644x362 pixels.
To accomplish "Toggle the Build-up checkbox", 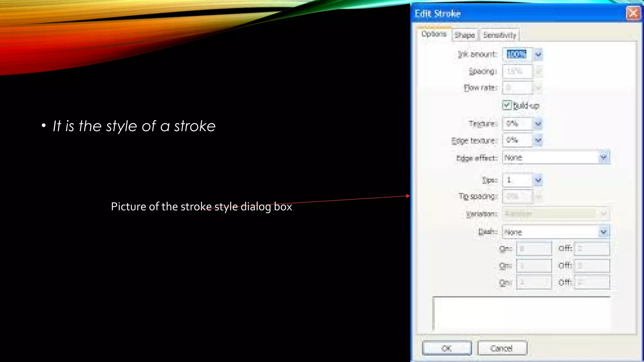I will coord(507,105).
